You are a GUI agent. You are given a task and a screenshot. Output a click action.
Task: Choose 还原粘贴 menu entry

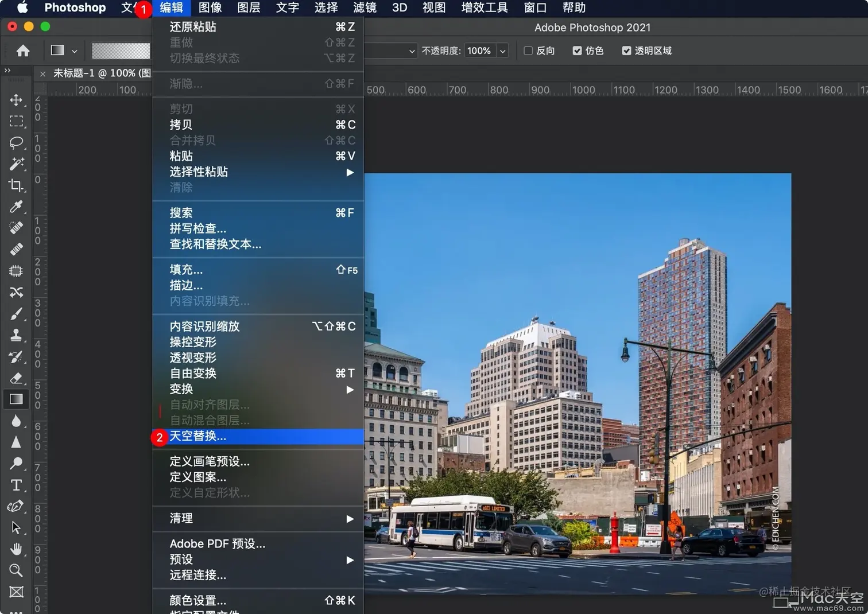(258, 27)
